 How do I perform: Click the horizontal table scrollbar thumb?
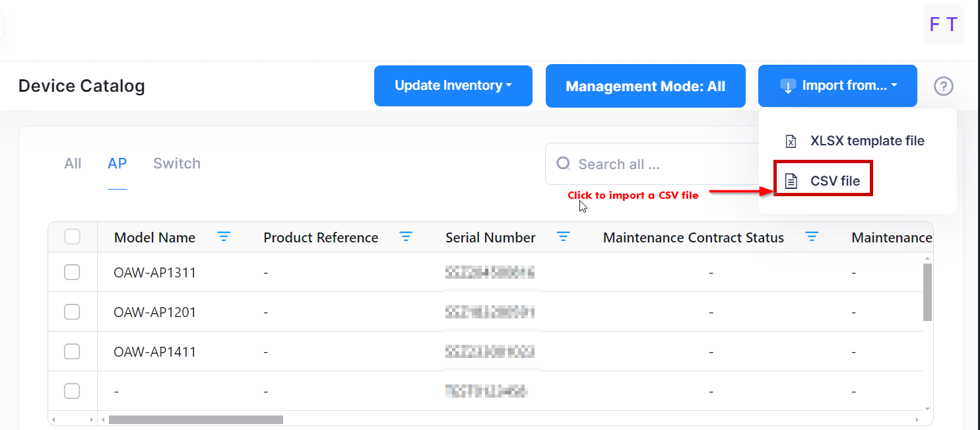(x=195, y=419)
